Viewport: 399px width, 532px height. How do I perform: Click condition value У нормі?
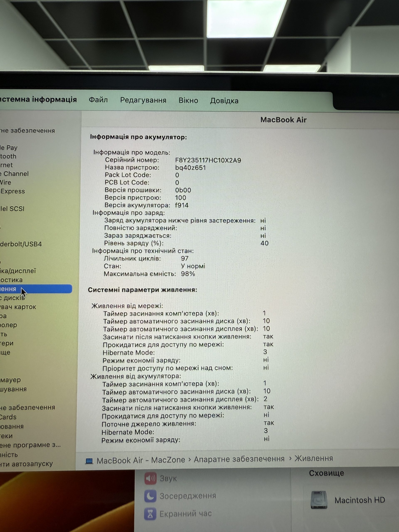193,266
